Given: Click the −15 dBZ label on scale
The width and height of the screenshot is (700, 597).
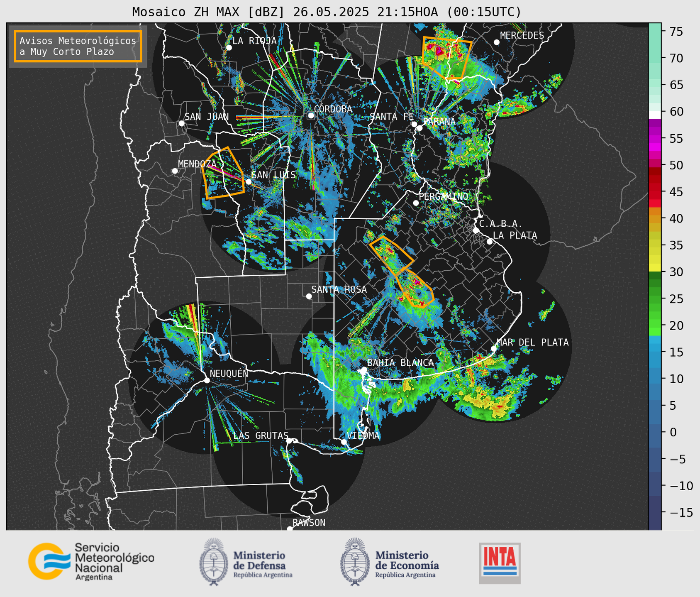Looking at the screenshot, I should tap(681, 513).
